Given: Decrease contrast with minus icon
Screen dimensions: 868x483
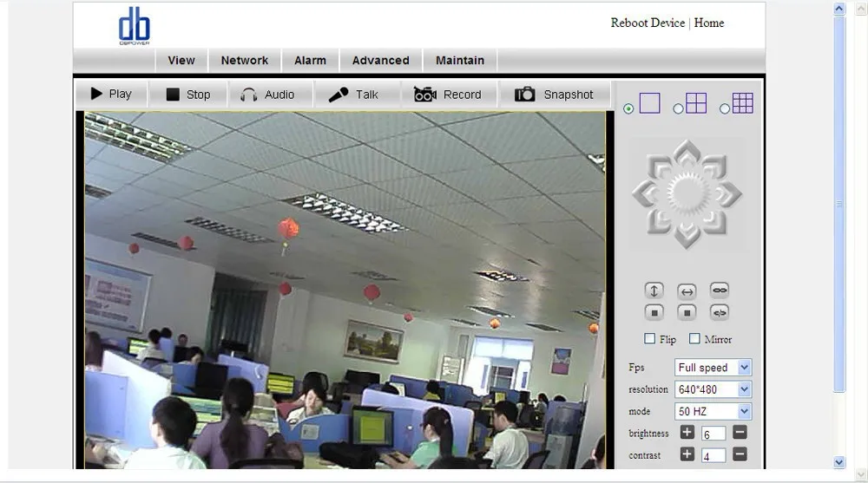Looking at the screenshot, I should click(740, 454).
